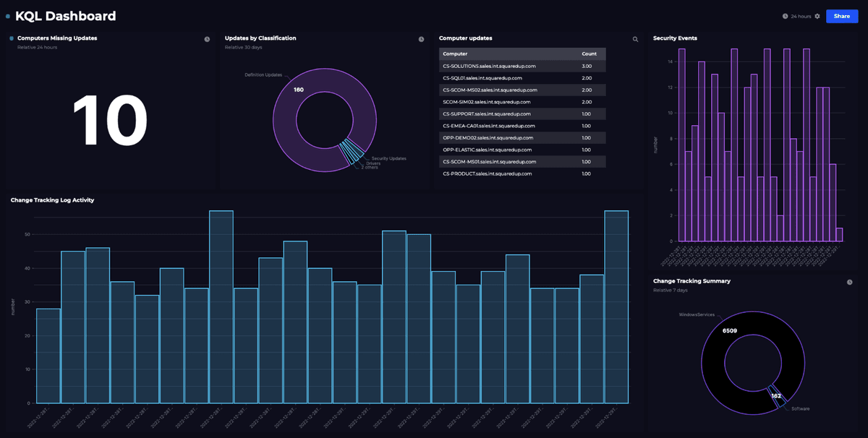
Task: Open the search in Computer updates panel
Action: point(635,39)
